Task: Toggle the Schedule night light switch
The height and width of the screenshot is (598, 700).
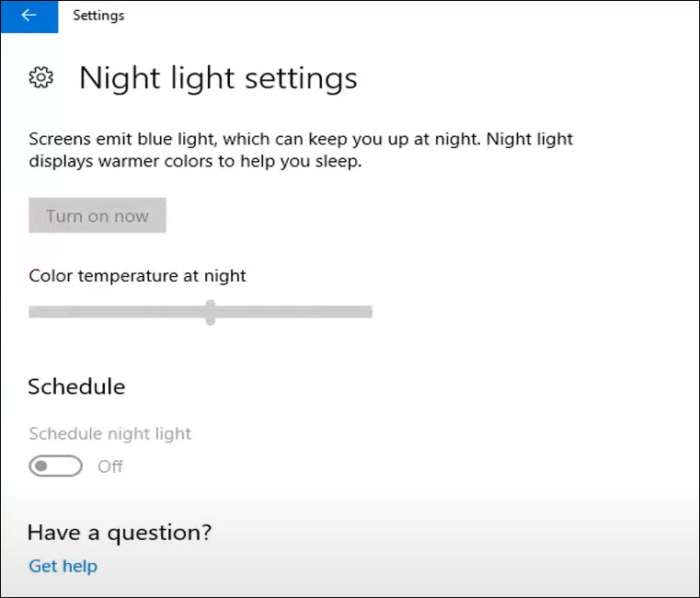Action: (x=55, y=466)
